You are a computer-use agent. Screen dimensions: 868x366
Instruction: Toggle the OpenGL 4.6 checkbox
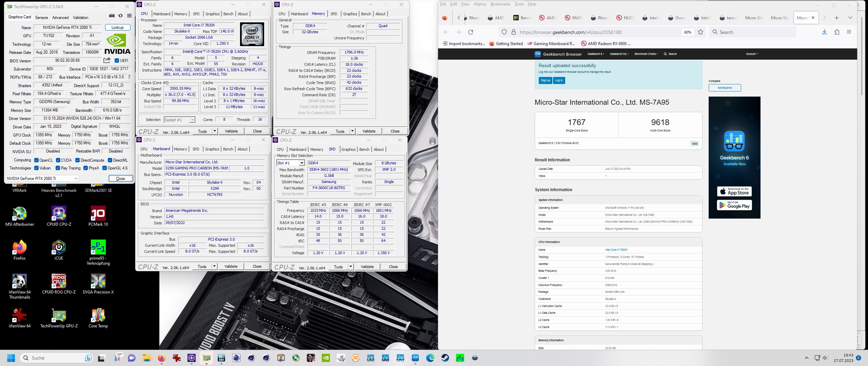[104, 168]
